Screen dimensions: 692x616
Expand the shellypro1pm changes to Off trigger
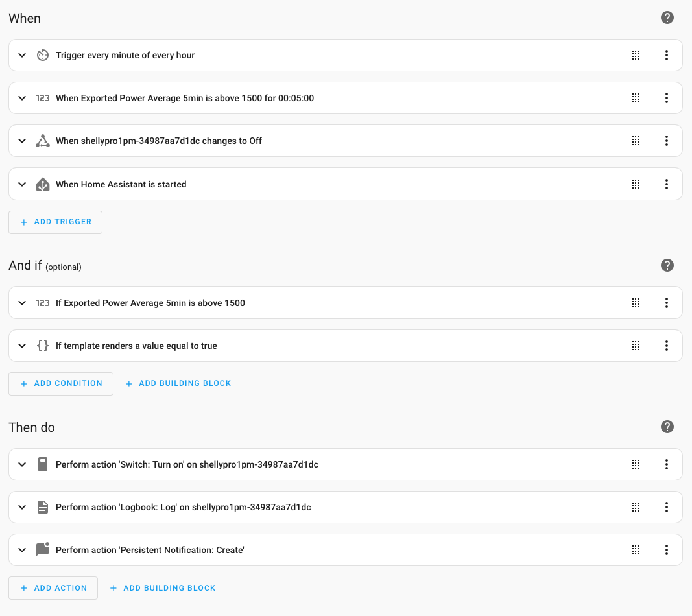coord(22,141)
